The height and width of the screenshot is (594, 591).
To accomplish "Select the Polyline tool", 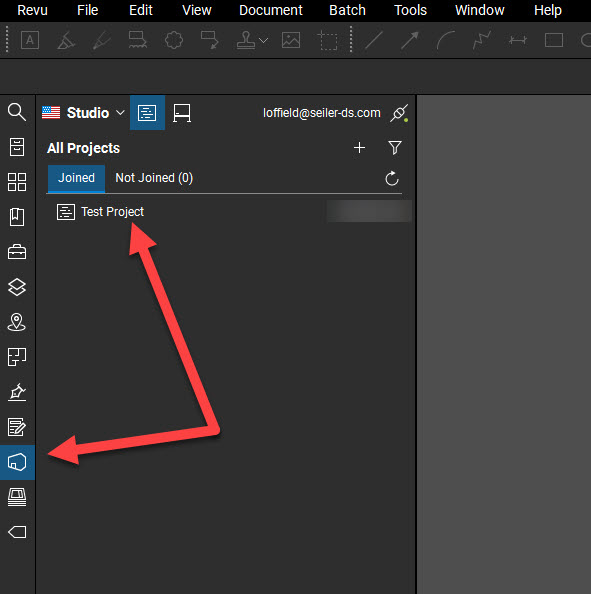I will 482,40.
